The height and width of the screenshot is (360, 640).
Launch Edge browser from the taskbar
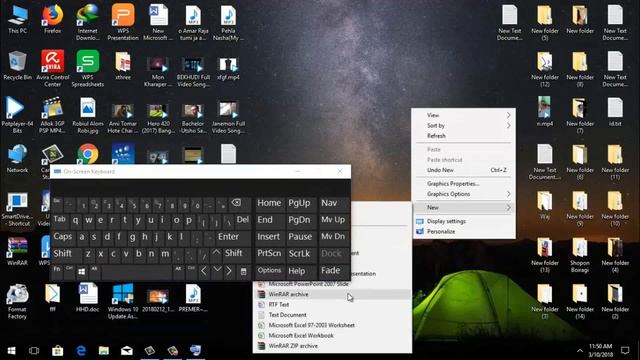point(81,351)
